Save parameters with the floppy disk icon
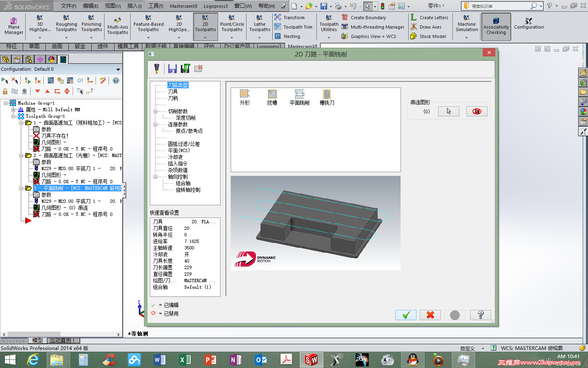The height and width of the screenshot is (368, 588). pyautogui.click(x=172, y=69)
